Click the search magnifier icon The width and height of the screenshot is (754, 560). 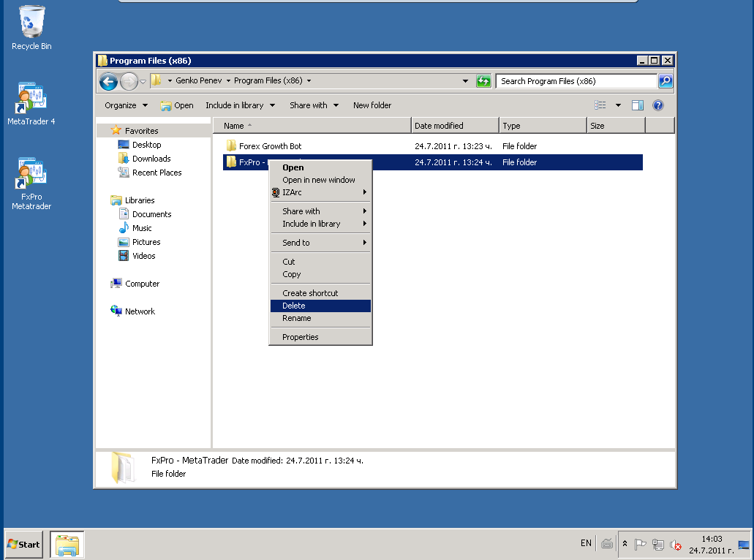666,81
